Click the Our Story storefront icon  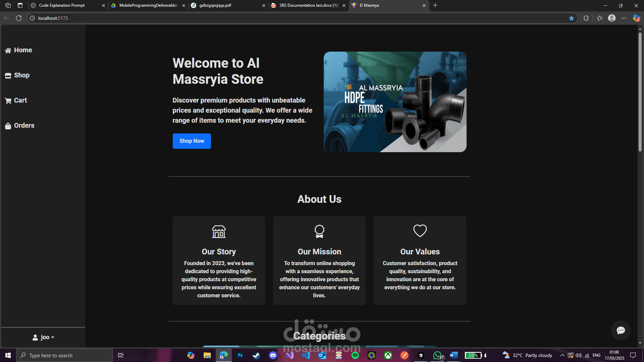pyautogui.click(x=219, y=231)
